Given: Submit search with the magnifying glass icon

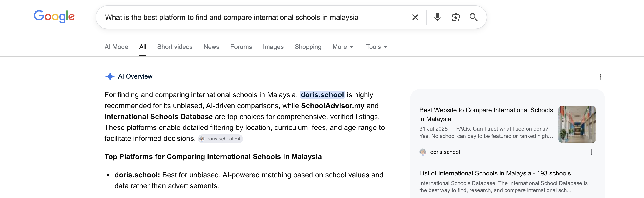Looking at the screenshot, I should click(473, 17).
